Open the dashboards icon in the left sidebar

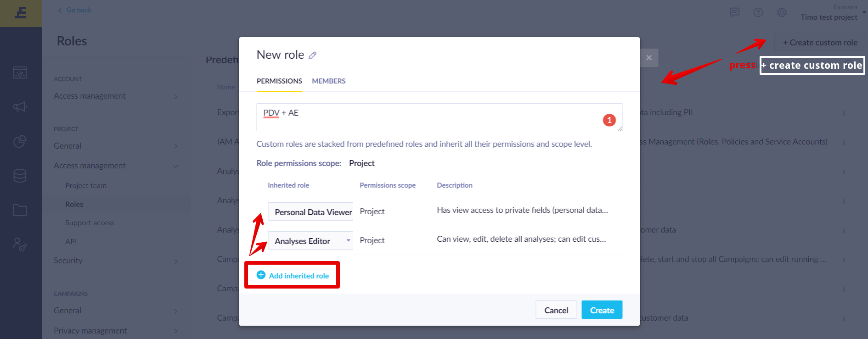click(x=20, y=72)
